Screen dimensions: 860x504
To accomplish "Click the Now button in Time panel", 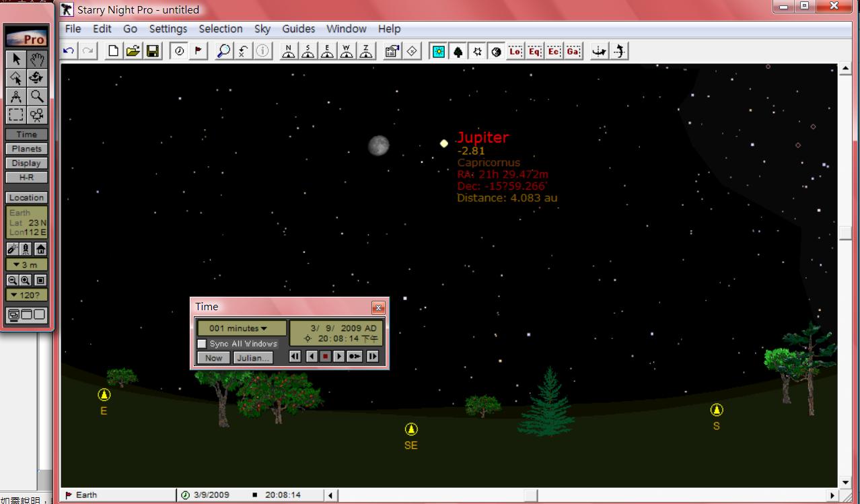I will tap(213, 358).
